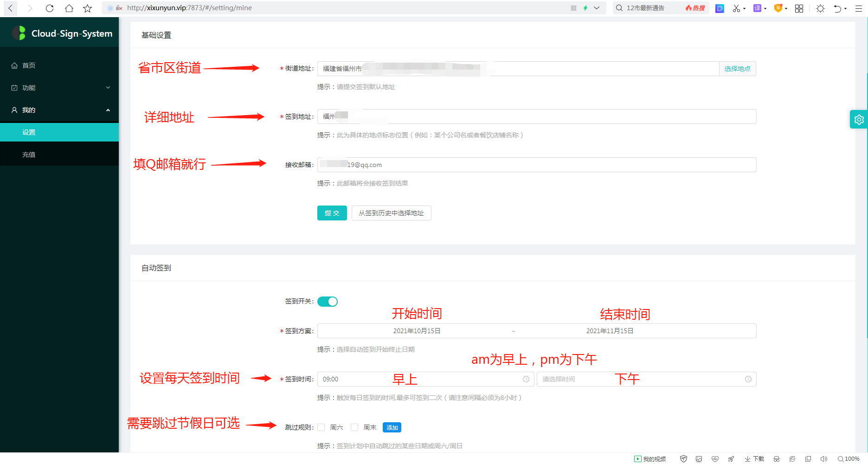
Task: Click the IE compatibility mode icon
Action: click(x=792, y=459)
